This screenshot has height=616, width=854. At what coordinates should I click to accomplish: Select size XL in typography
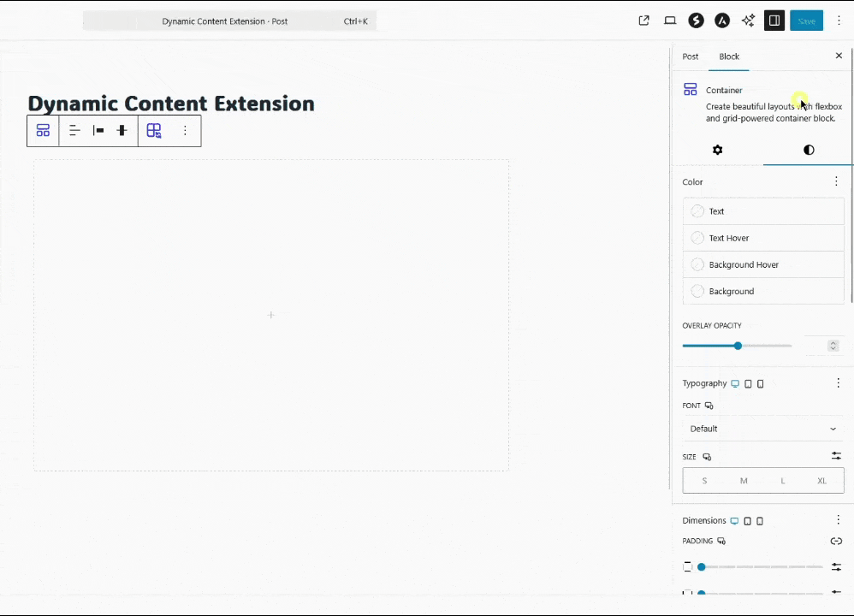coord(821,481)
